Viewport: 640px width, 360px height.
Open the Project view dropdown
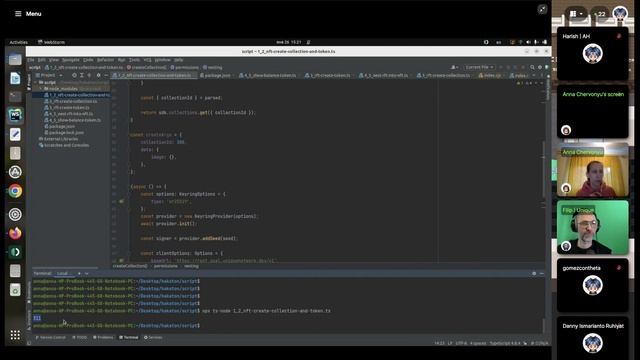[x=49, y=76]
